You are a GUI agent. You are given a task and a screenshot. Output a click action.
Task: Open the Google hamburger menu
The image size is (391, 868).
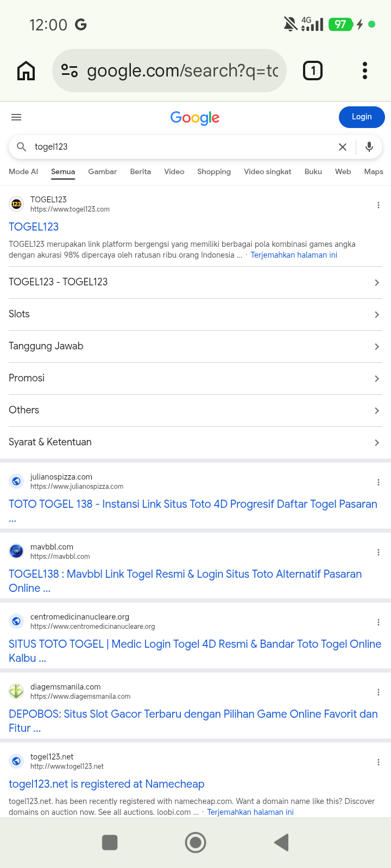16,117
